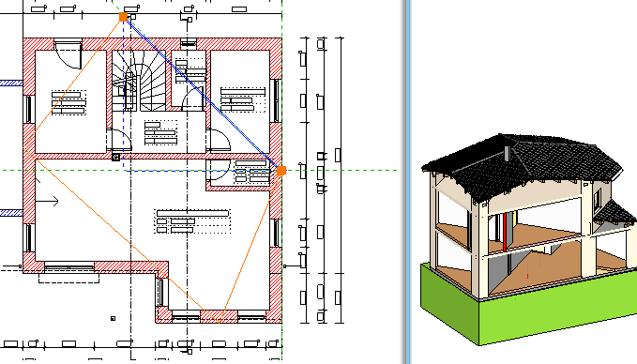Click the room label in the large lower room
637x364 pixels.
[x=192, y=221]
